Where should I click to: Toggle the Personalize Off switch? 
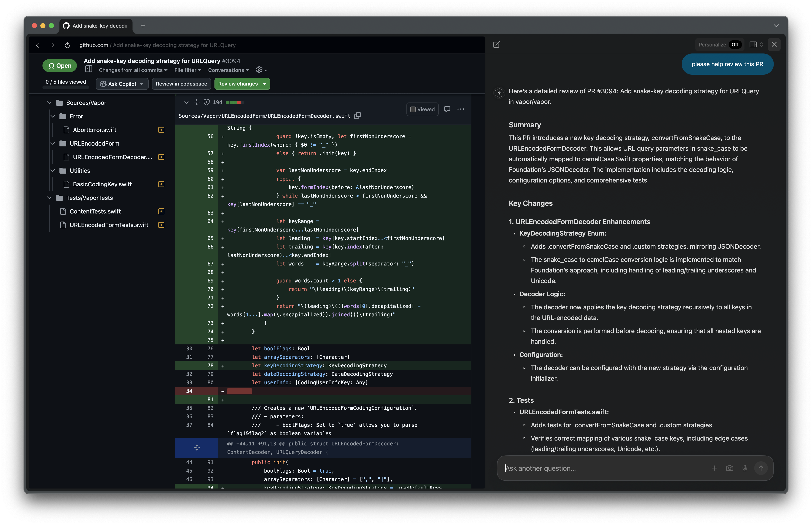[734, 45]
